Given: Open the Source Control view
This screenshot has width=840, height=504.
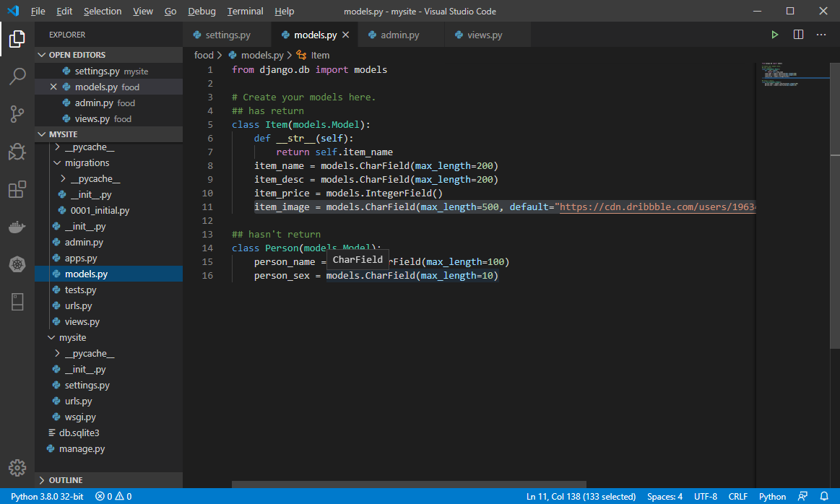Looking at the screenshot, I should tap(17, 113).
